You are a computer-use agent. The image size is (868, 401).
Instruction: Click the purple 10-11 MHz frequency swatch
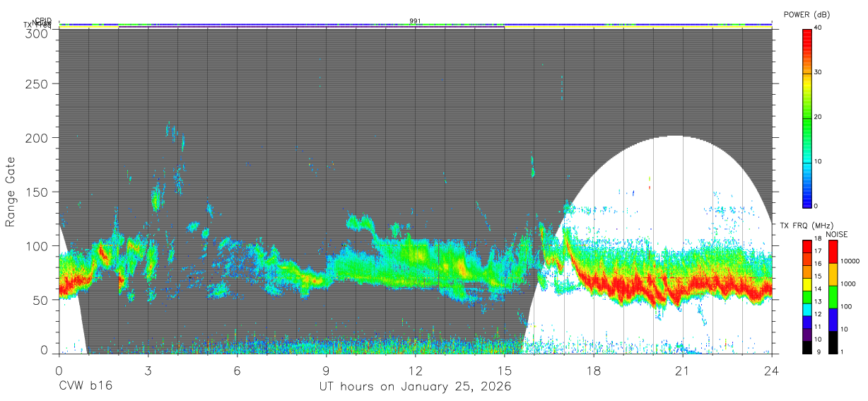(807, 333)
